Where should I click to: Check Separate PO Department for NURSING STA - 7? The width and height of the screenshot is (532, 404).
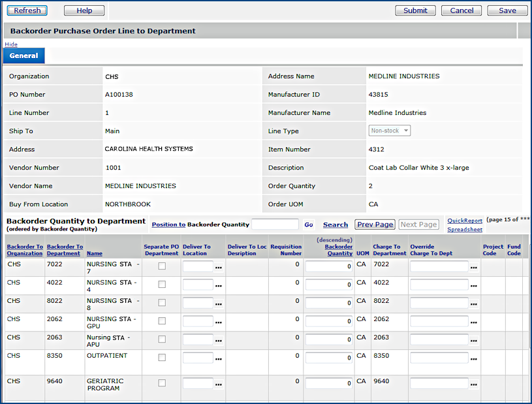tap(162, 266)
